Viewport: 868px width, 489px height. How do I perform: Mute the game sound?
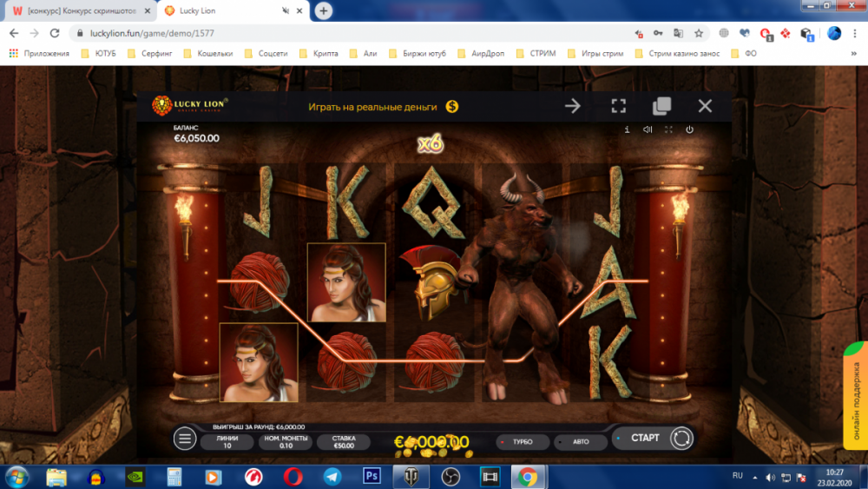[648, 129]
